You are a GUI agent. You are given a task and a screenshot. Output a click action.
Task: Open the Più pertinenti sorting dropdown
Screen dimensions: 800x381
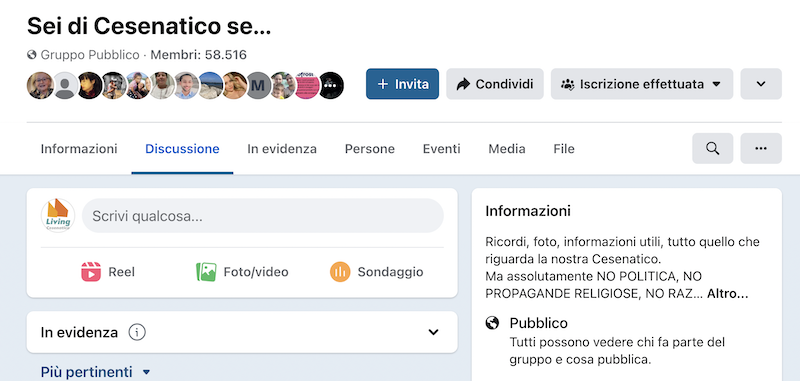click(96, 372)
